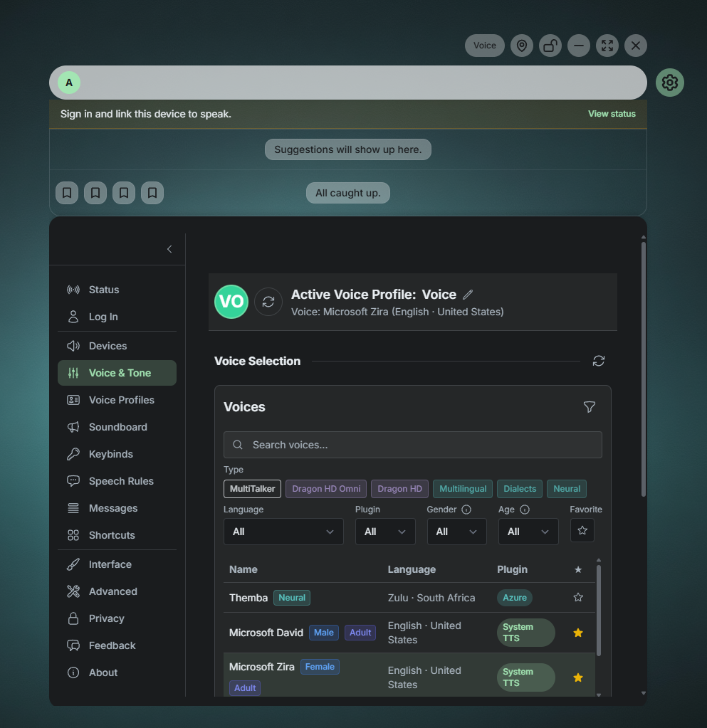Viewport: 707px width, 728px height.
Task: Click the green A avatar in text bar
Action: coord(69,83)
